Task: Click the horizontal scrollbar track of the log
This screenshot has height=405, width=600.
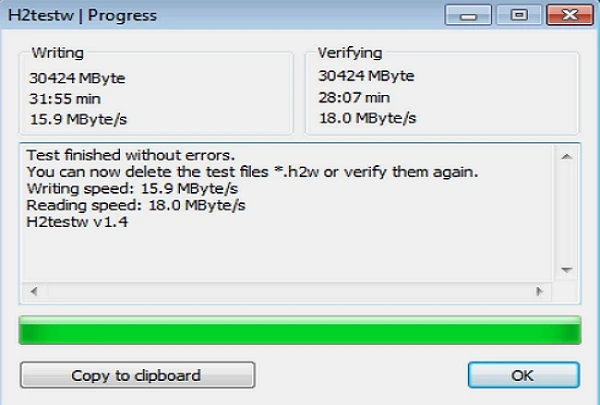Action: tap(287, 292)
